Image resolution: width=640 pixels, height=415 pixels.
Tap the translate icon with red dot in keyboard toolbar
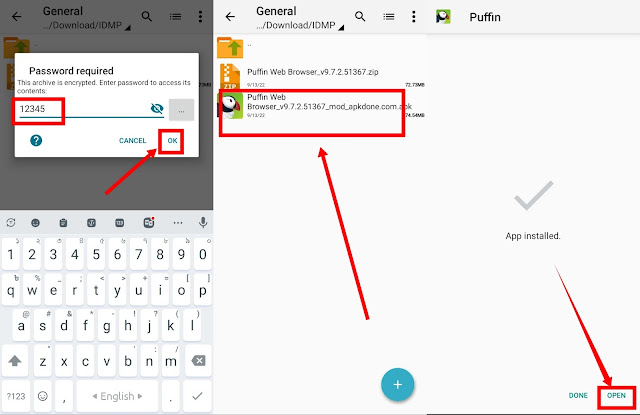click(x=149, y=222)
